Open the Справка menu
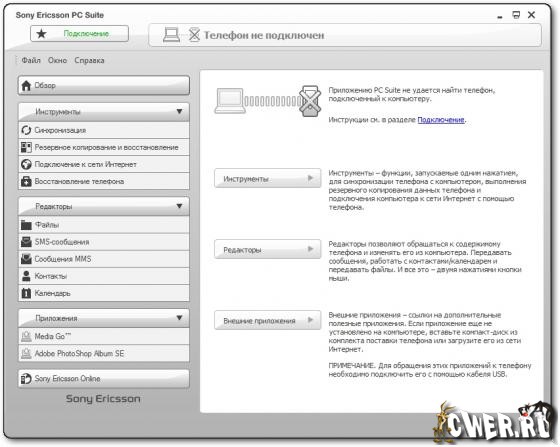The width and height of the screenshot is (560, 447). (89, 60)
